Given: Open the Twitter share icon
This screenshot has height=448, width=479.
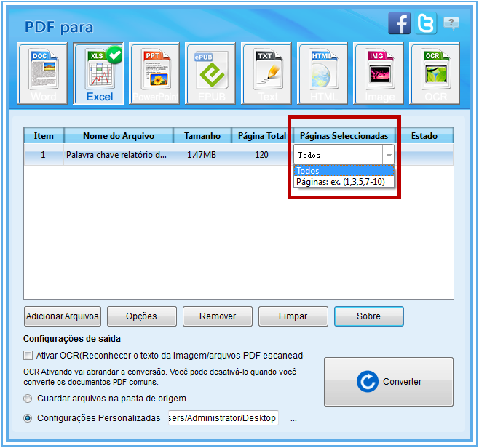Looking at the screenshot, I should click(426, 23).
